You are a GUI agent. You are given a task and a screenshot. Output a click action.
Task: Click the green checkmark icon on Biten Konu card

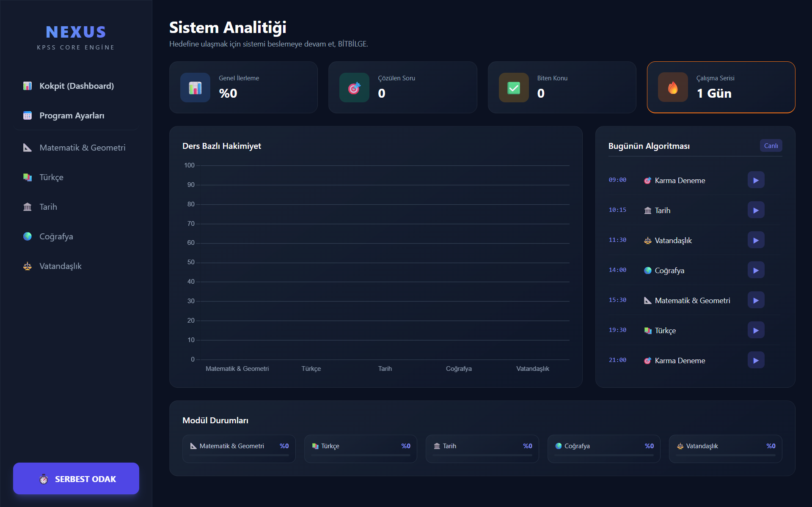click(x=514, y=88)
